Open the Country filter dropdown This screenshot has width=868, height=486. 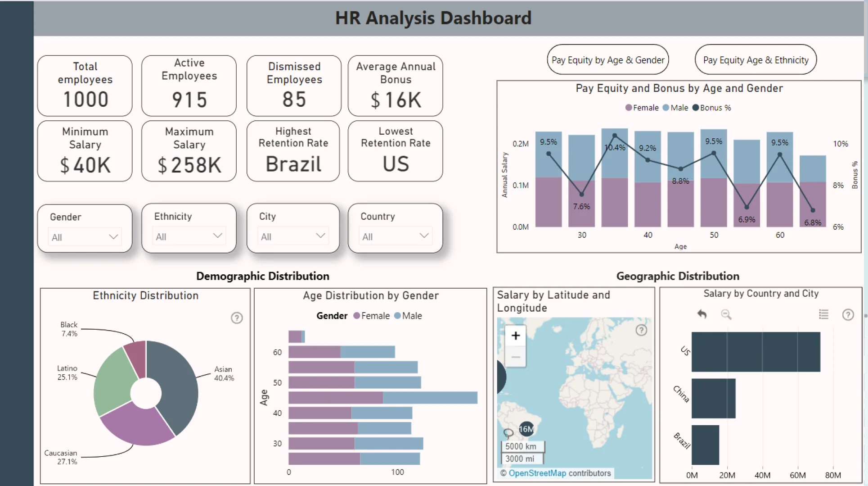pos(396,236)
